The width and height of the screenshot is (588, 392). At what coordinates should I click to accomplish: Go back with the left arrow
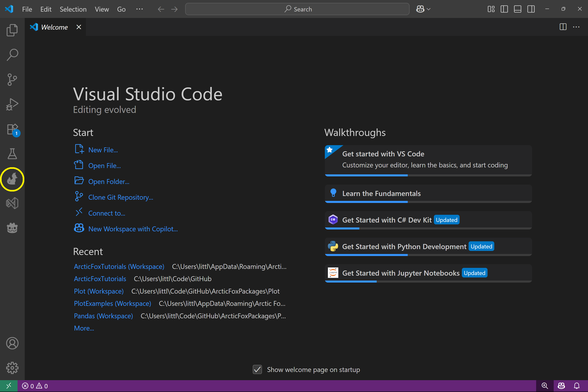[x=161, y=9]
